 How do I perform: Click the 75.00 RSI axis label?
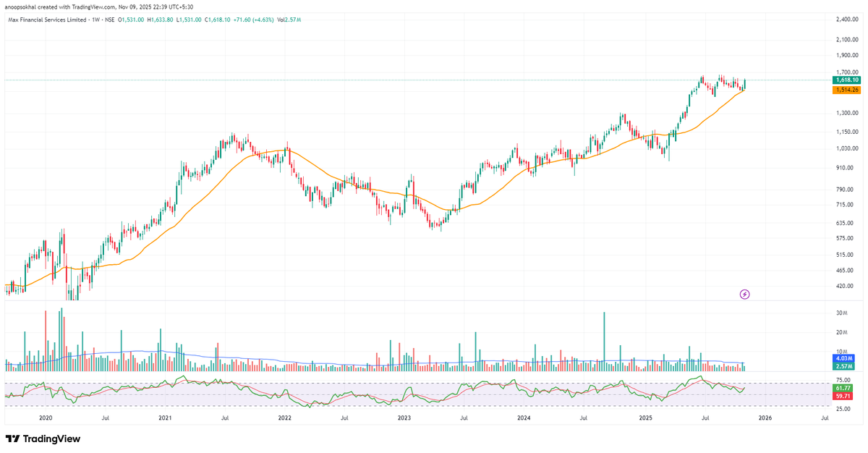pyautogui.click(x=843, y=379)
